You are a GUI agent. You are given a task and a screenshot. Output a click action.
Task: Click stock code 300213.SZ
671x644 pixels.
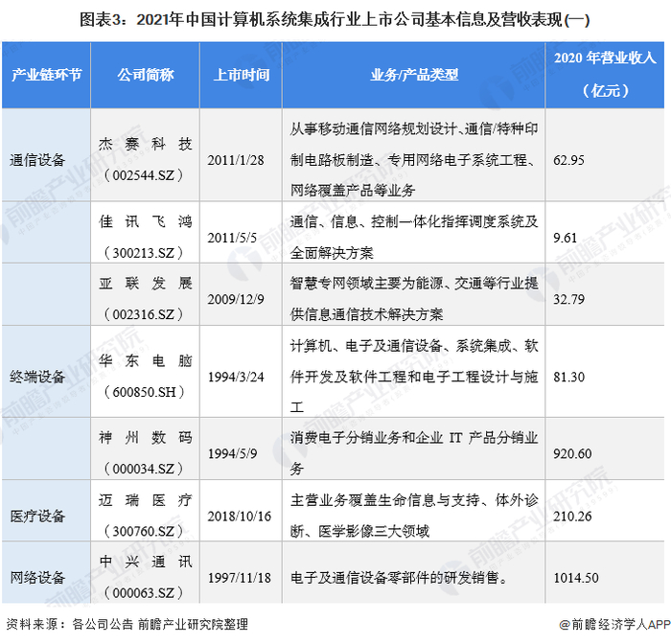tap(144, 253)
